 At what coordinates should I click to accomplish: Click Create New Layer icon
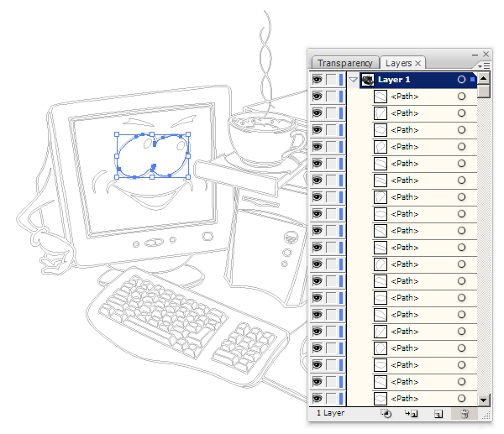click(x=438, y=414)
